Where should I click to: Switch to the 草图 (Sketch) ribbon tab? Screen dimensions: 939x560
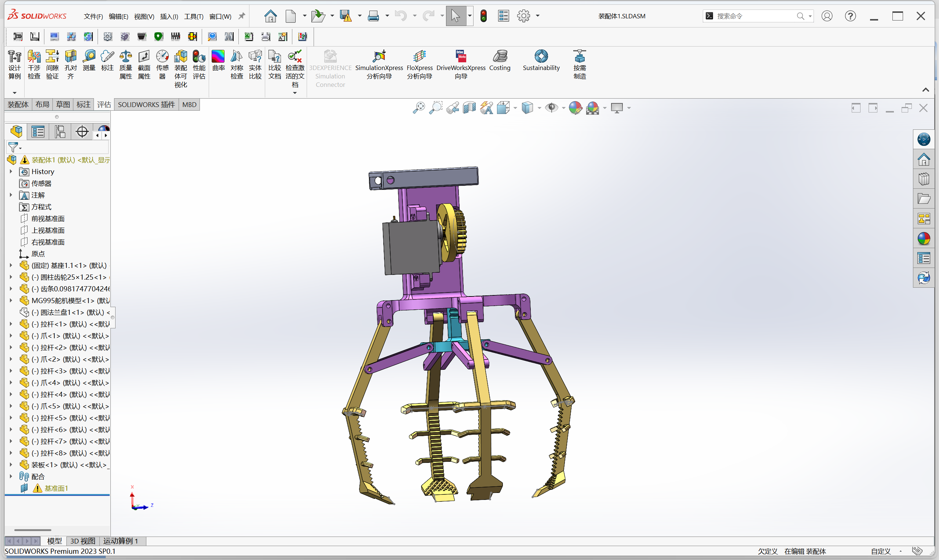[63, 104]
